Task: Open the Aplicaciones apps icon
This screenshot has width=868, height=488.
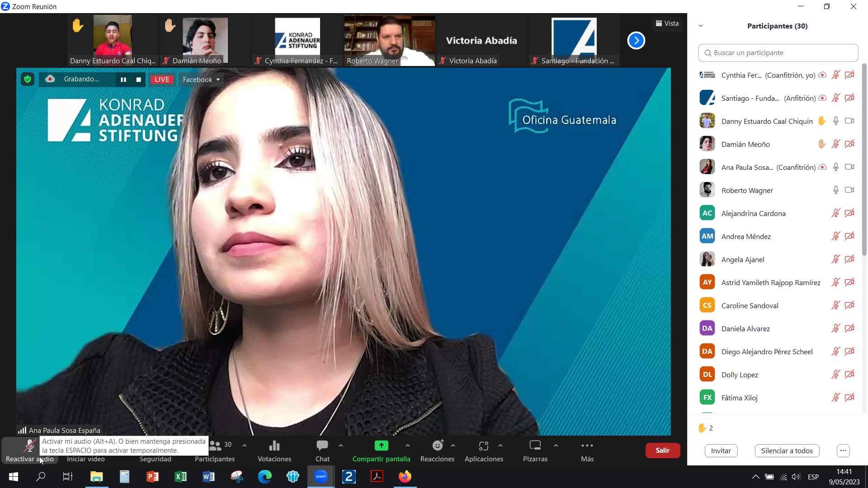Action: coord(483,446)
